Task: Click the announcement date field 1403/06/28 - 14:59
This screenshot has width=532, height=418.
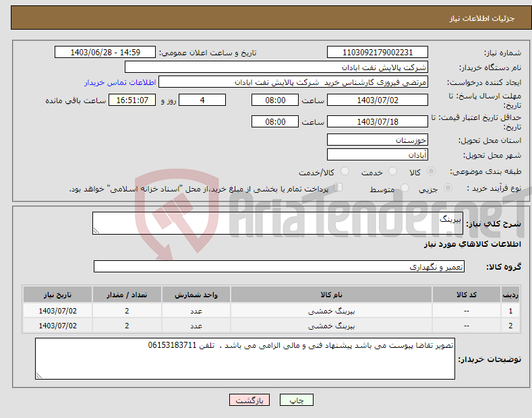Action: click(105, 53)
